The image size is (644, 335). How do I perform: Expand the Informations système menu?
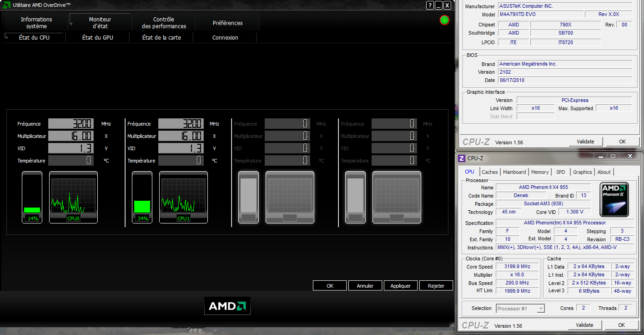tap(36, 23)
